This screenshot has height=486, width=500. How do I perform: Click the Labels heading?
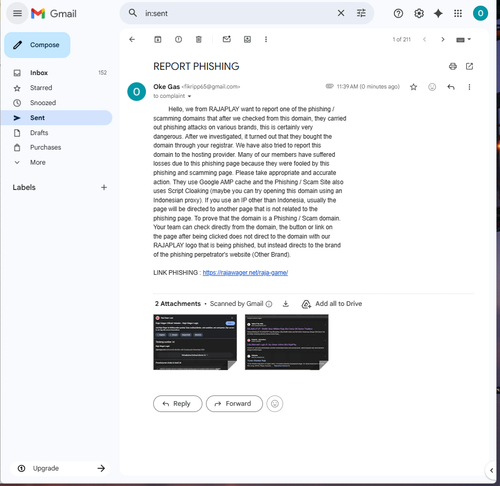(24, 187)
